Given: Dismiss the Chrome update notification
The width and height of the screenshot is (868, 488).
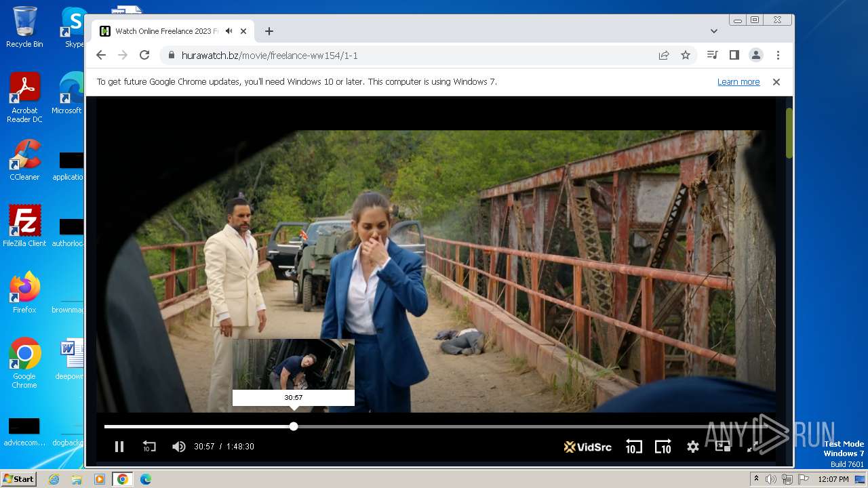Looking at the screenshot, I should click(x=776, y=82).
